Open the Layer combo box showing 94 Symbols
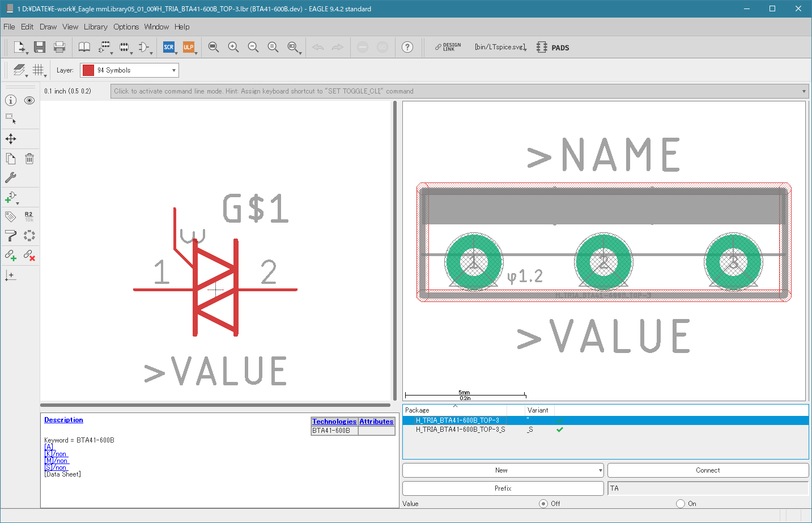The image size is (812, 523). click(129, 70)
